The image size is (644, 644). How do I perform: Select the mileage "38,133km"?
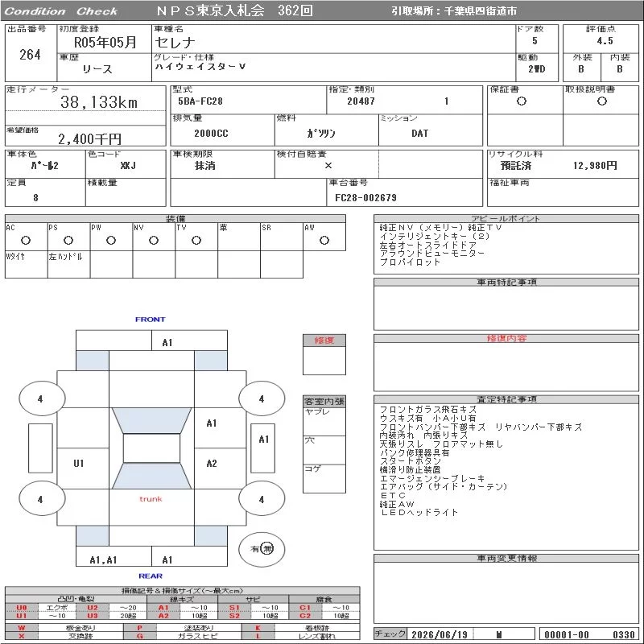click(99, 102)
